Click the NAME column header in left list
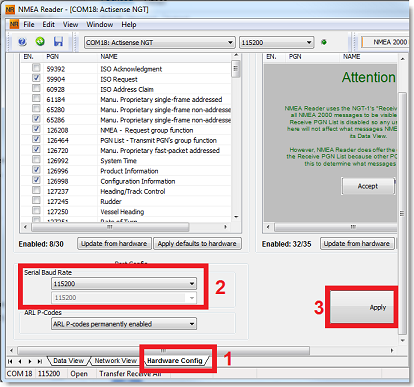Screen dimensions: 414x387 109,57
